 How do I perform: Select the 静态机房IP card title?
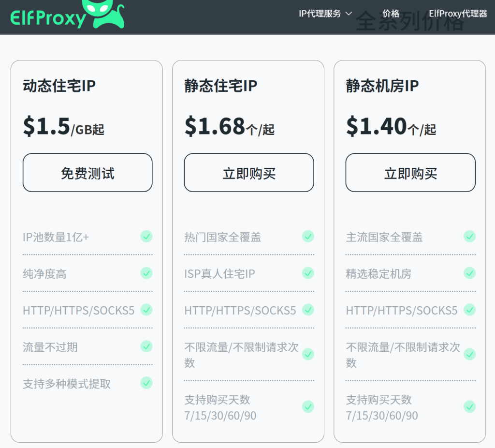(x=382, y=86)
